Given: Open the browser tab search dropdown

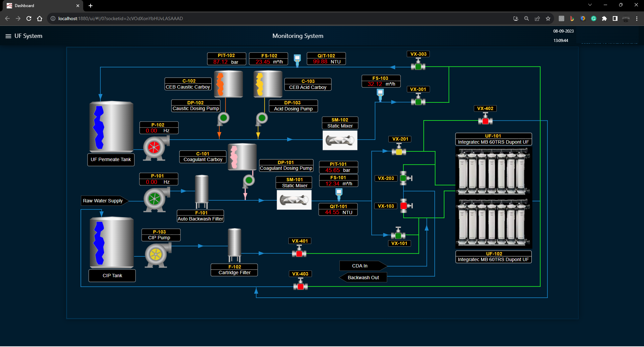Looking at the screenshot, I should [x=590, y=5].
